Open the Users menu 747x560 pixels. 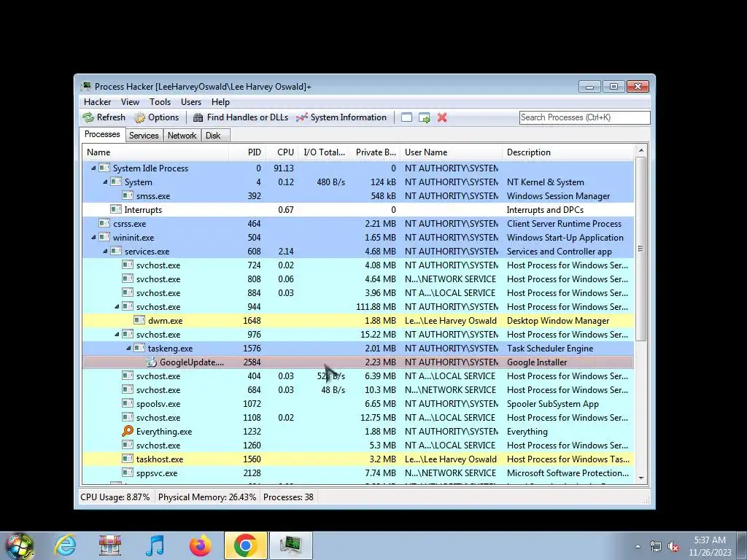pos(191,102)
